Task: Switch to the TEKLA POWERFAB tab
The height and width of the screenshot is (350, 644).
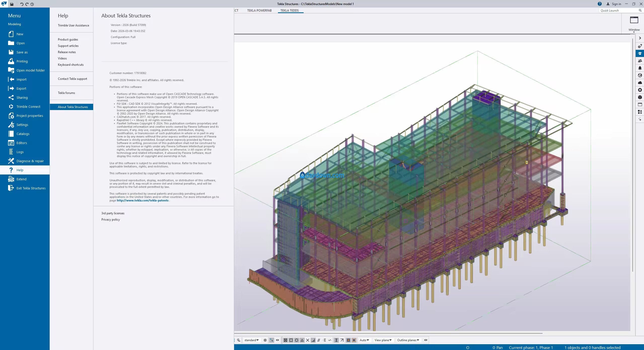Action: 259,10
